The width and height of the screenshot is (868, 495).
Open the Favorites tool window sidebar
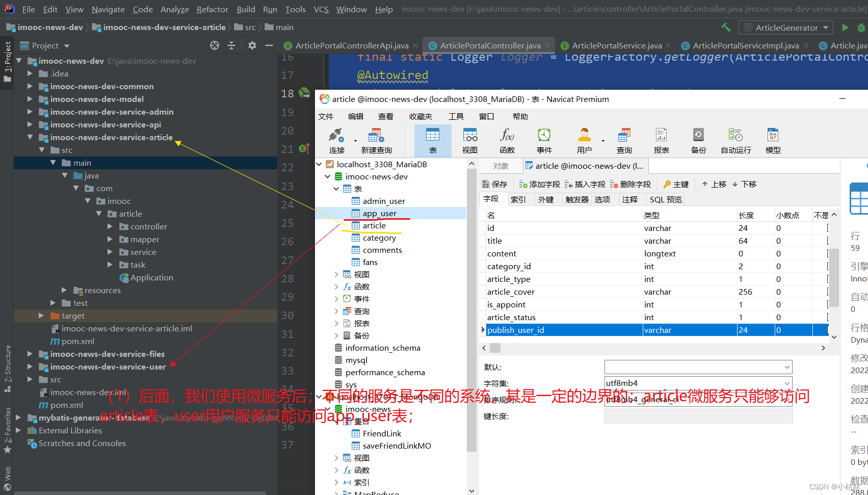[x=7, y=431]
